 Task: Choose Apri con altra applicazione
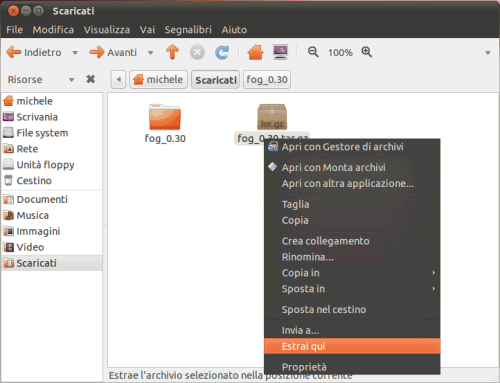[x=352, y=183]
